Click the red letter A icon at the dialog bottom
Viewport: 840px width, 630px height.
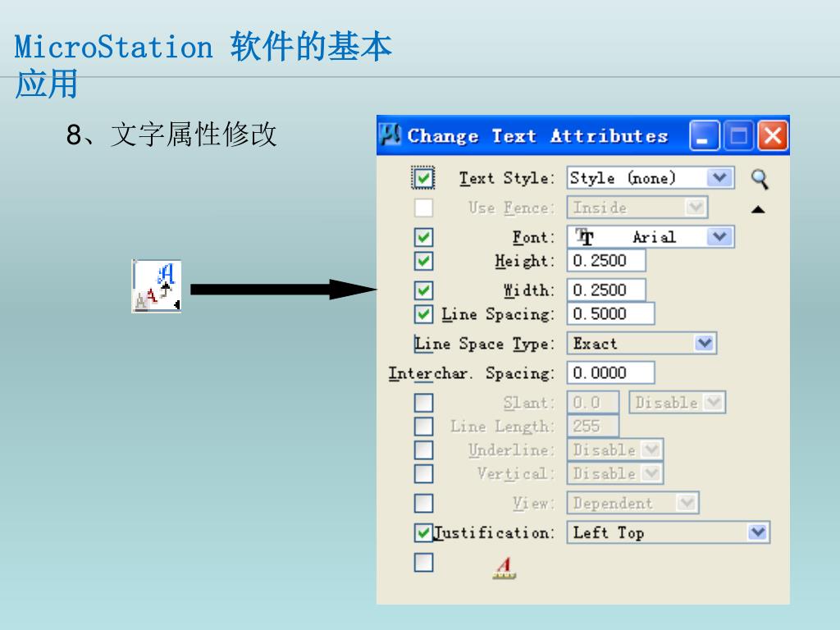(504, 568)
